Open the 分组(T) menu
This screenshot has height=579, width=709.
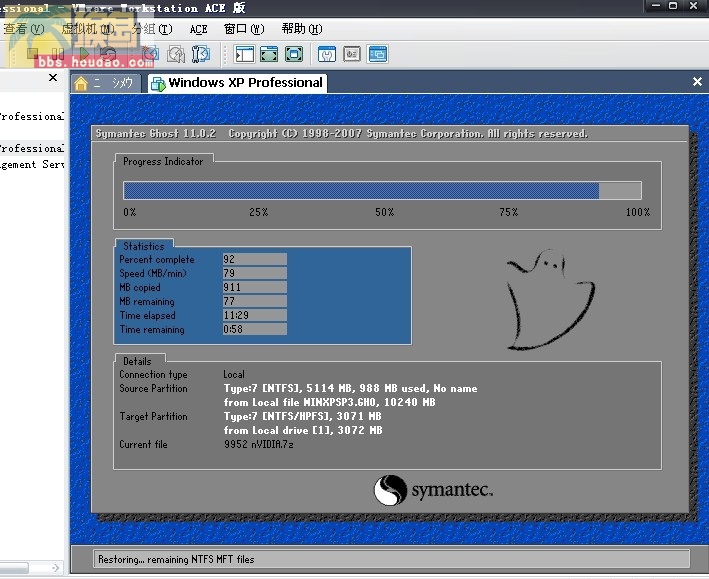(152, 29)
